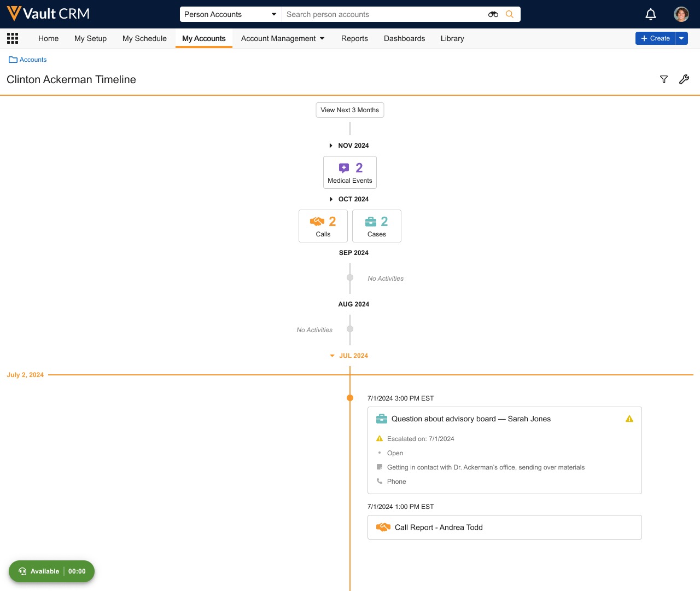Click the binoculars advanced search icon
Viewport: 700px width, 591px height.
pos(493,14)
